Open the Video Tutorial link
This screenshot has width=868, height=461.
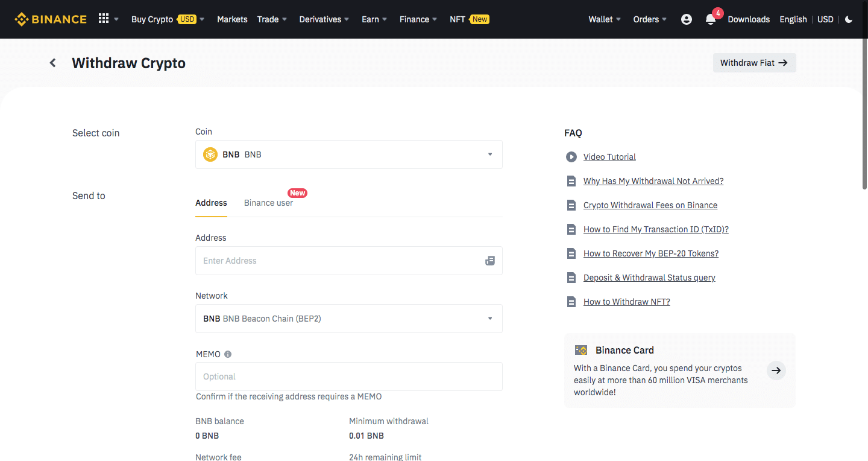tap(609, 157)
